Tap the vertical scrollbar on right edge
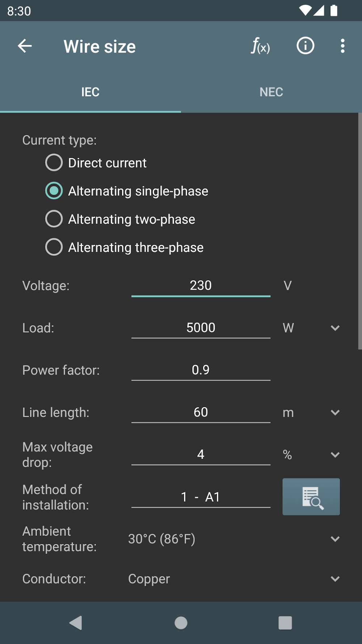 [360, 231]
